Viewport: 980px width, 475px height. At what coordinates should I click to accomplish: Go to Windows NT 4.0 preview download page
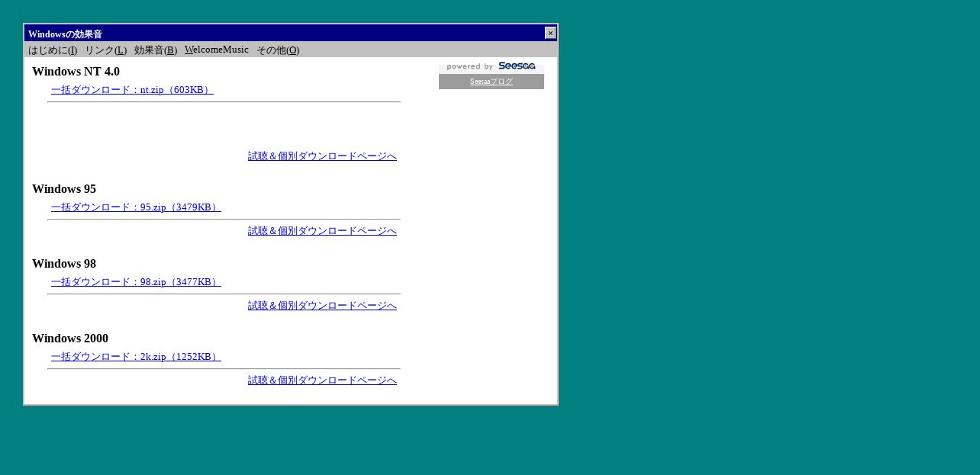(322, 156)
